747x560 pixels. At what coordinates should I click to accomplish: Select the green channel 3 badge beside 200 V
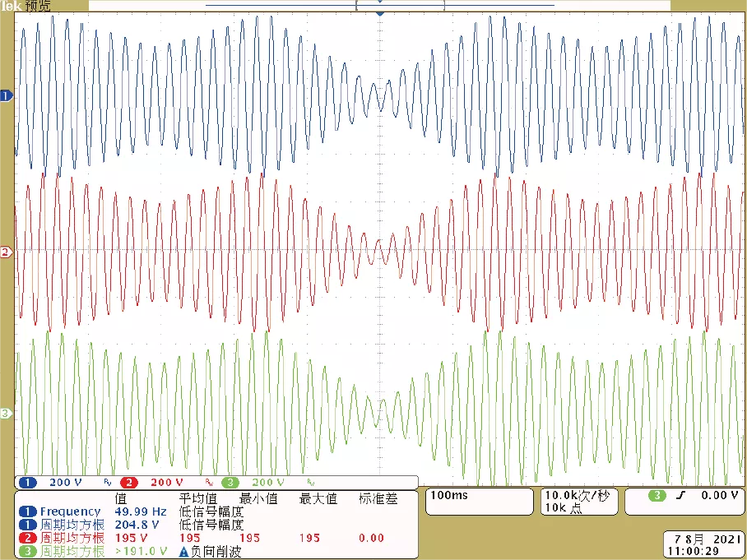[230, 483]
